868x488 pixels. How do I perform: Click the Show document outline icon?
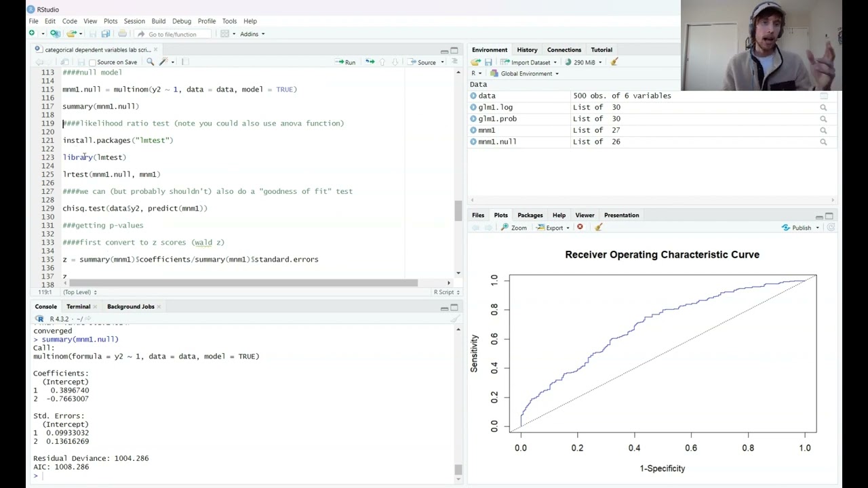pos(454,62)
